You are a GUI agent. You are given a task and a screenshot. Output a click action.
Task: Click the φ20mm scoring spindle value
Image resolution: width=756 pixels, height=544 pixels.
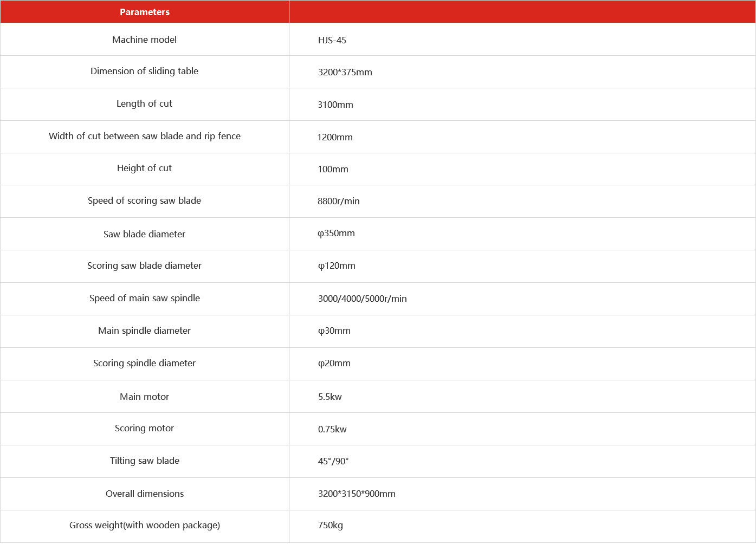(334, 363)
